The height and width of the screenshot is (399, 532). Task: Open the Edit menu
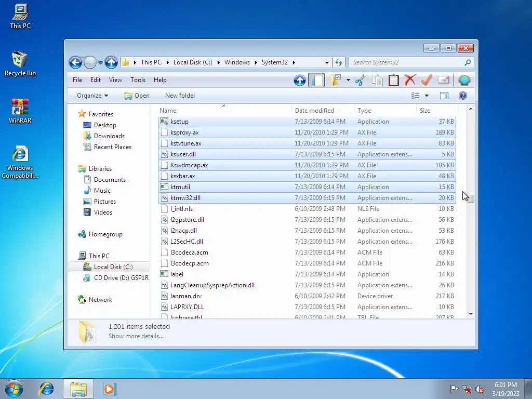[x=96, y=80]
